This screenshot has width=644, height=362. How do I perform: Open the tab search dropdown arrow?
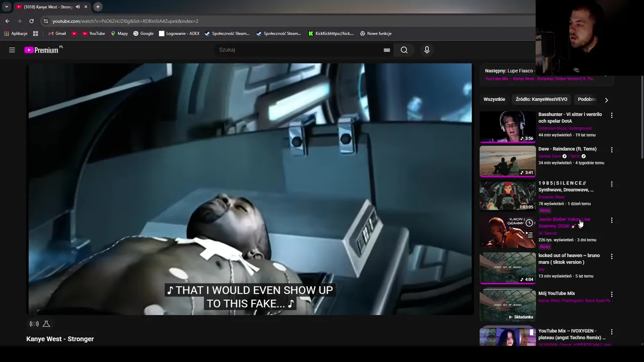click(7, 7)
